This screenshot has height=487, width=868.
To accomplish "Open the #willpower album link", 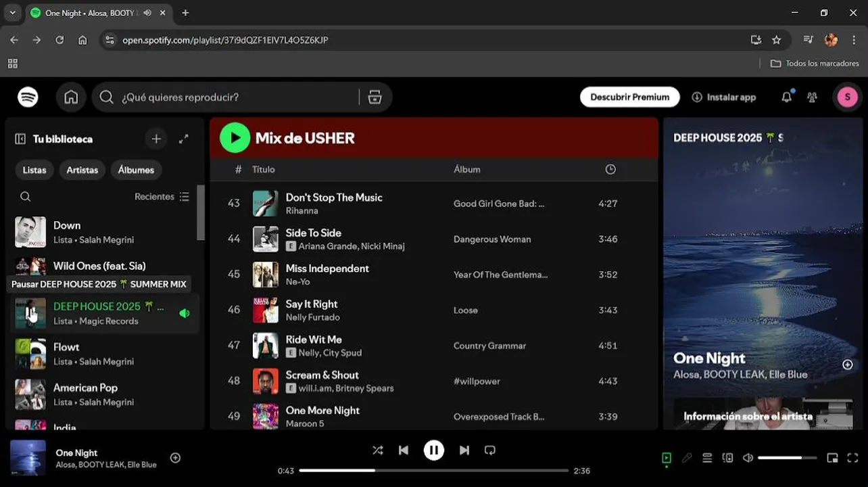I will (477, 381).
